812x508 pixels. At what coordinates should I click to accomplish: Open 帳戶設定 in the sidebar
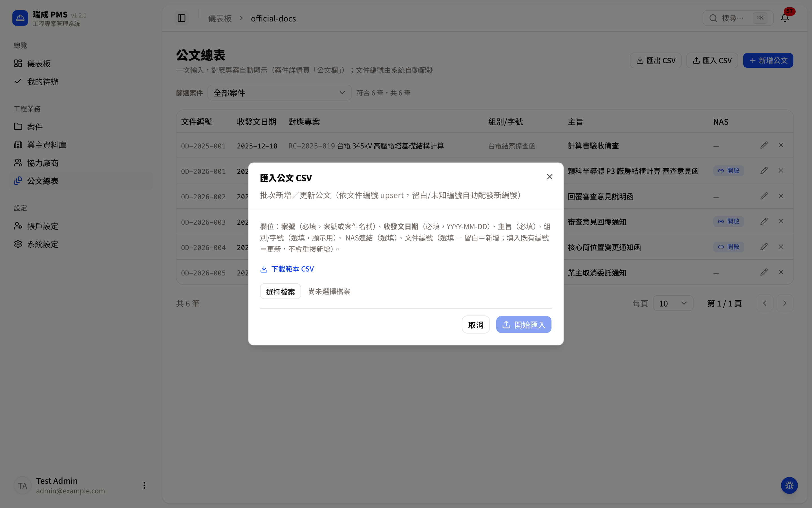coord(81,226)
